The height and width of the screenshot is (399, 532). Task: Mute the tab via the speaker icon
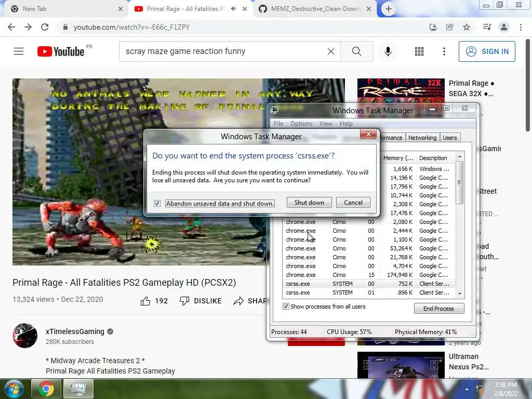(233, 9)
